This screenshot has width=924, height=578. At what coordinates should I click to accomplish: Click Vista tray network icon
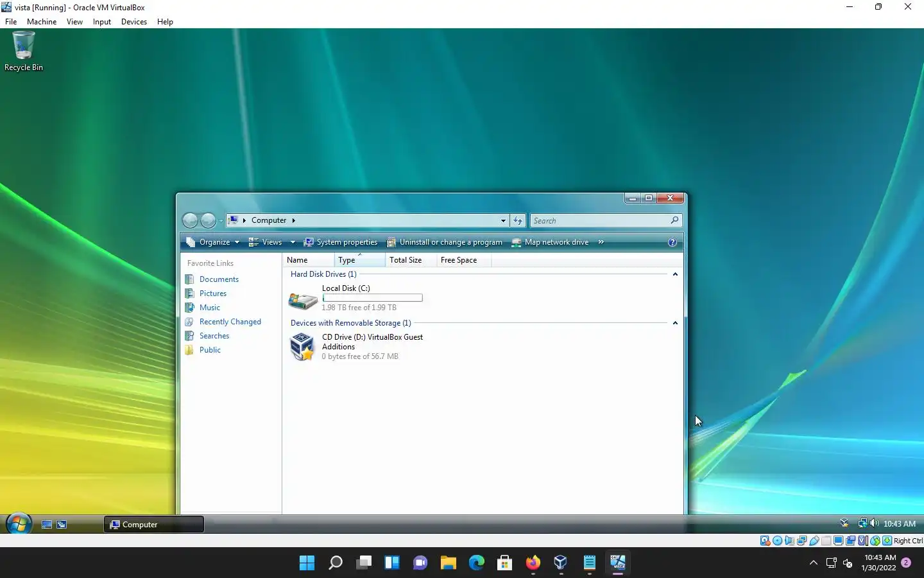tap(863, 523)
